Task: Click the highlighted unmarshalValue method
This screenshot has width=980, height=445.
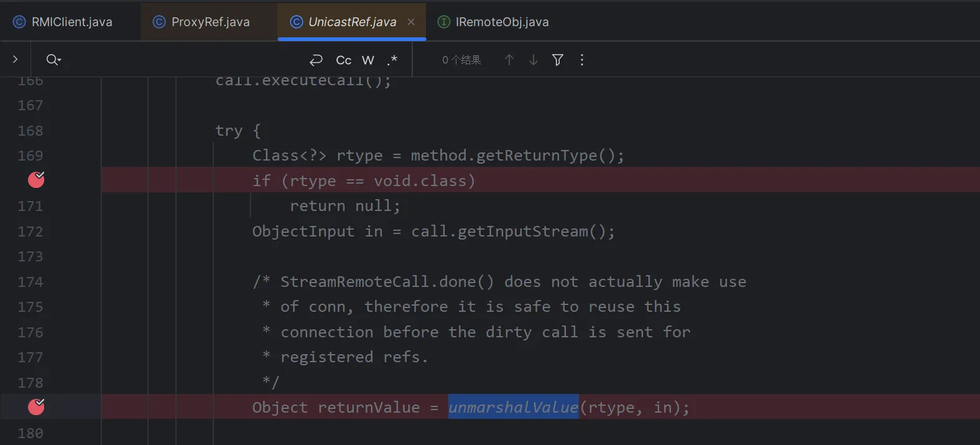Action: click(513, 407)
